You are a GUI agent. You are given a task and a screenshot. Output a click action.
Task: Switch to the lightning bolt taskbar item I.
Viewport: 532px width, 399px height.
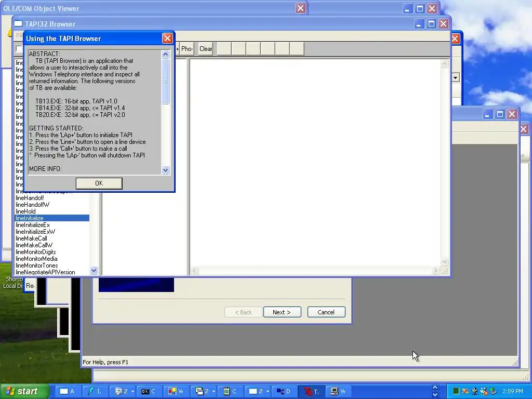95,391
